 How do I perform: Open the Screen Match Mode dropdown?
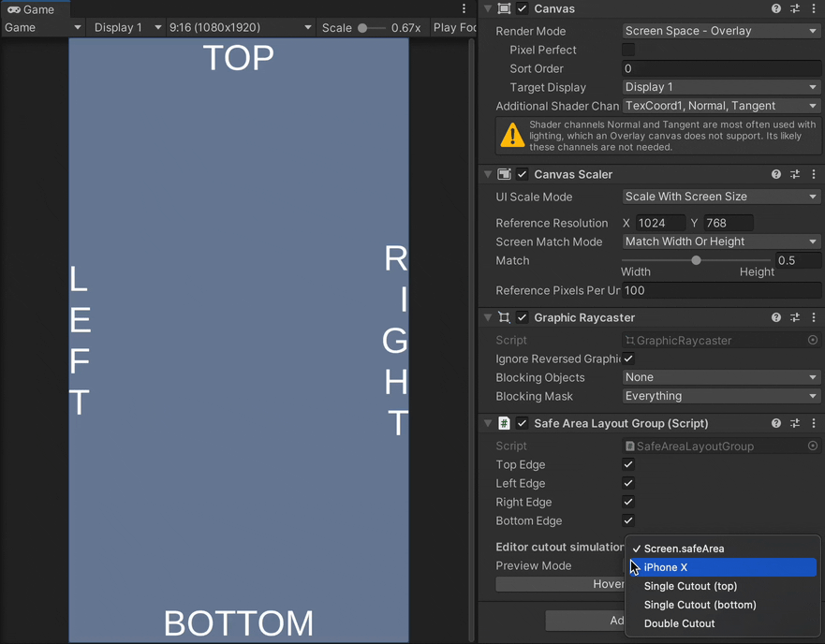721,241
